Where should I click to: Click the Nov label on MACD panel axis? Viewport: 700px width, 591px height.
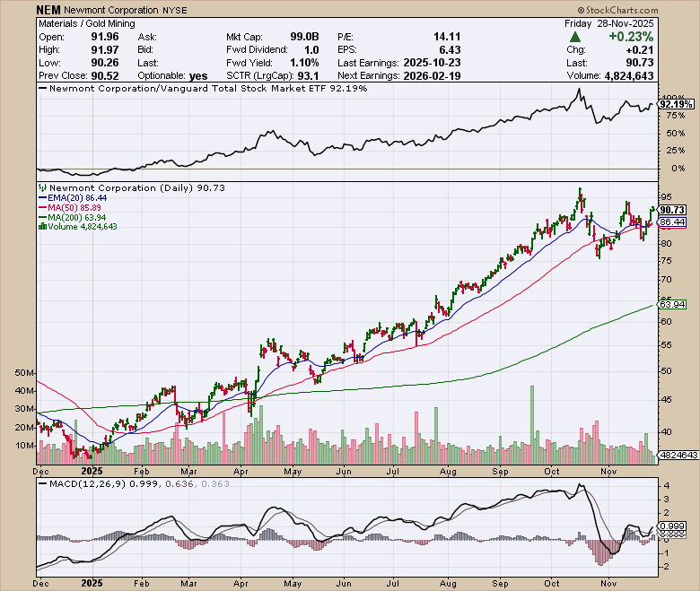point(608,584)
